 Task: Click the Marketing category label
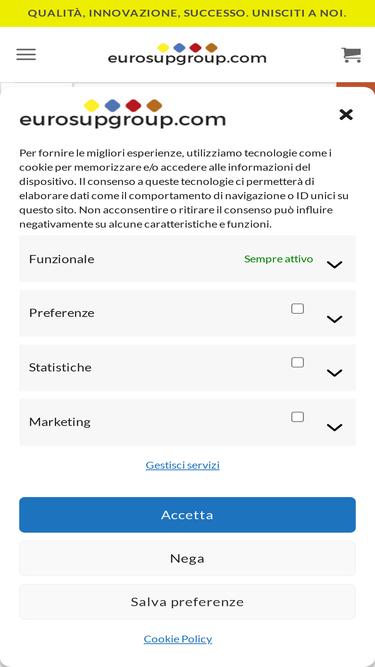tap(60, 422)
